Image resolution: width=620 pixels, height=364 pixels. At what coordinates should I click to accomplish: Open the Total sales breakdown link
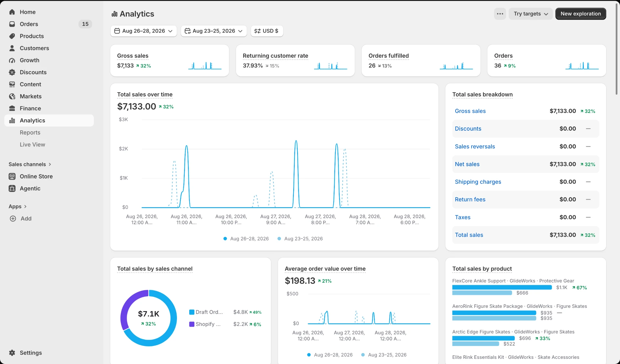click(x=469, y=235)
